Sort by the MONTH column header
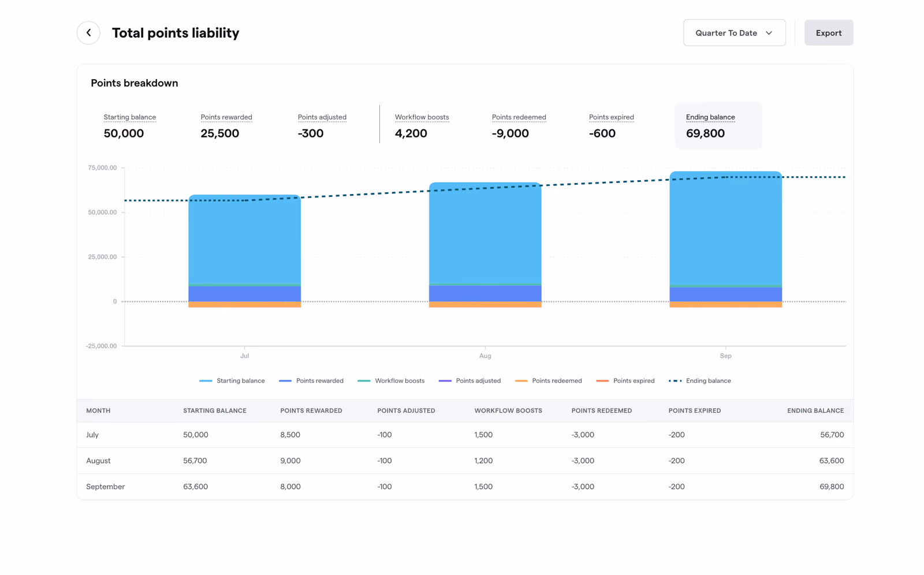 (98, 411)
